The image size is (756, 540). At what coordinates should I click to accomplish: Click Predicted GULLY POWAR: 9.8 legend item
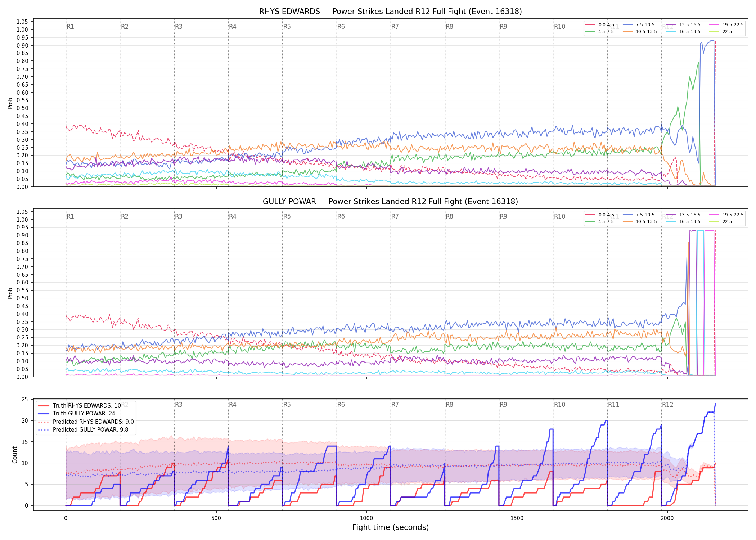(83, 430)
